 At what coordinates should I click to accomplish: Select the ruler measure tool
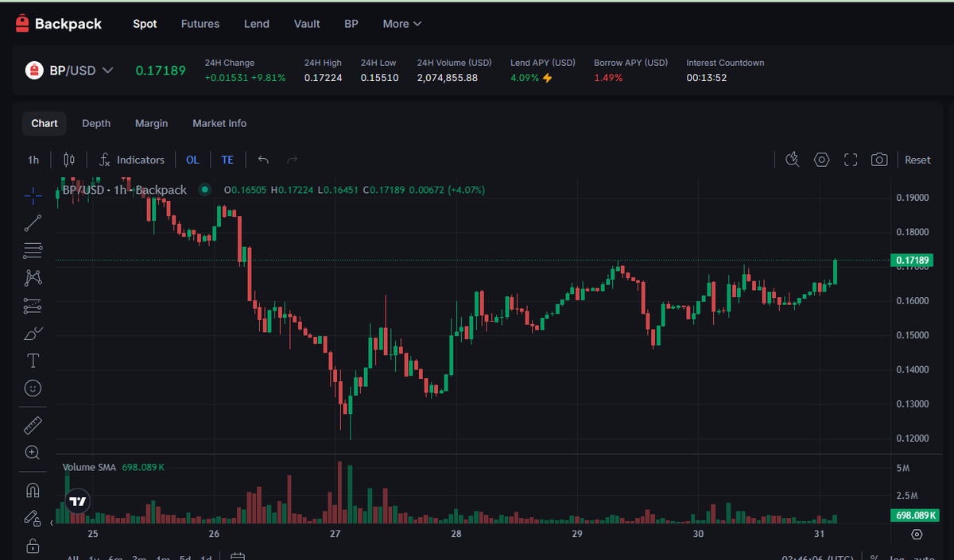click(x=33, y=425)
